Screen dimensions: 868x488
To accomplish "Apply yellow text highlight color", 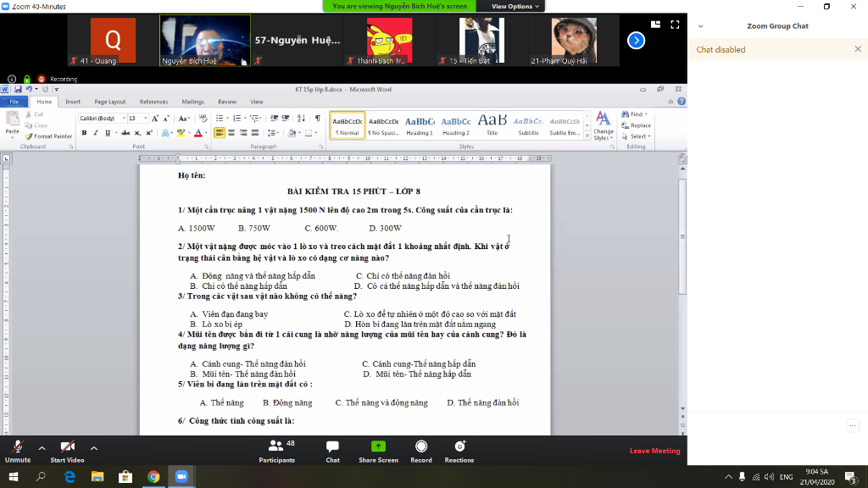I will click(x=181, y=133).
